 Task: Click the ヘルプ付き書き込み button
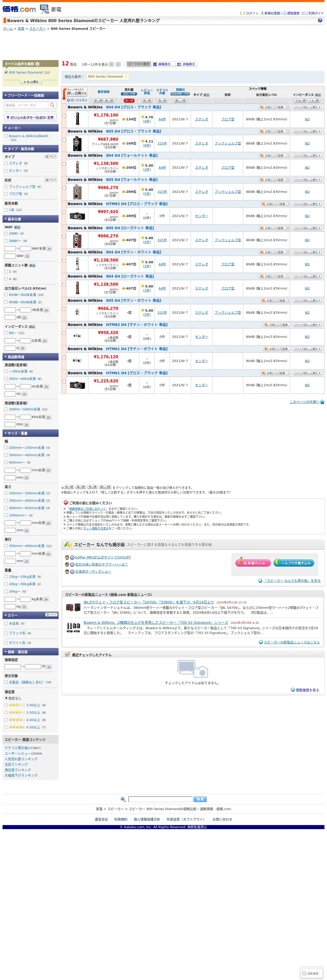click(293, 563)
